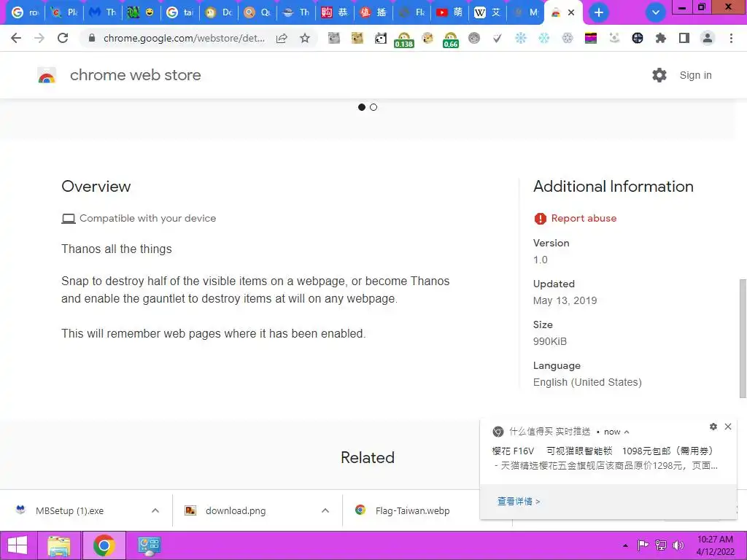Screen dimensions: 747x560
Task: Click 查看详情 in the notification
Action: click(x=519, y=501)
